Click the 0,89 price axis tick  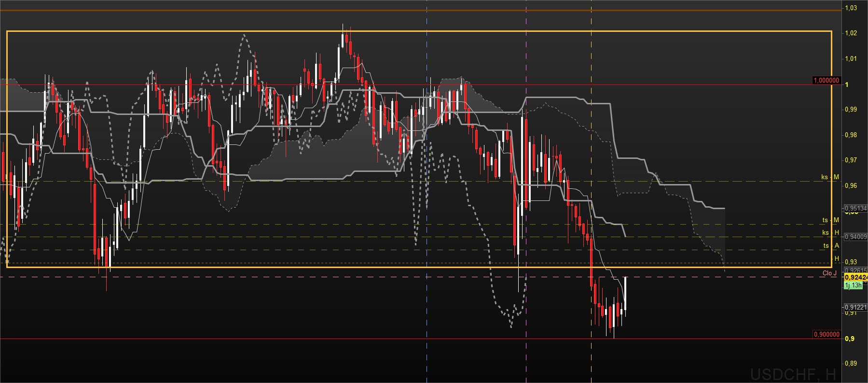pos(851,364)
